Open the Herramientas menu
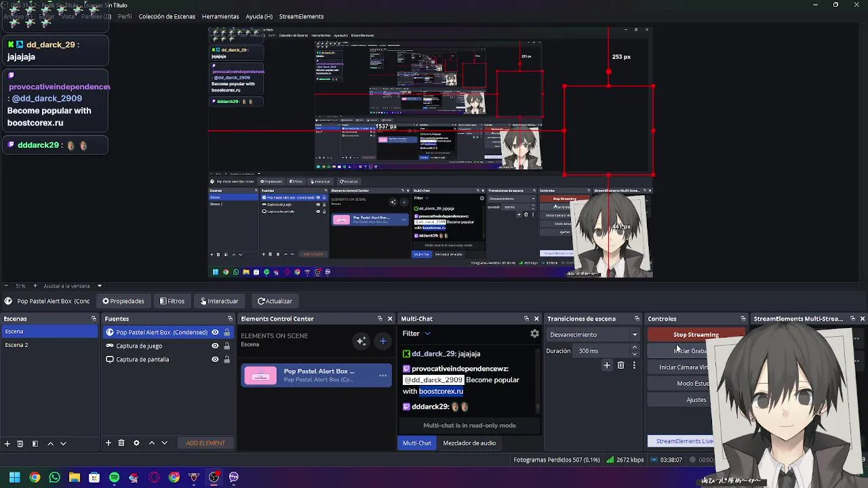This screenshot has height=488, width=868. [x=220, y=16]
